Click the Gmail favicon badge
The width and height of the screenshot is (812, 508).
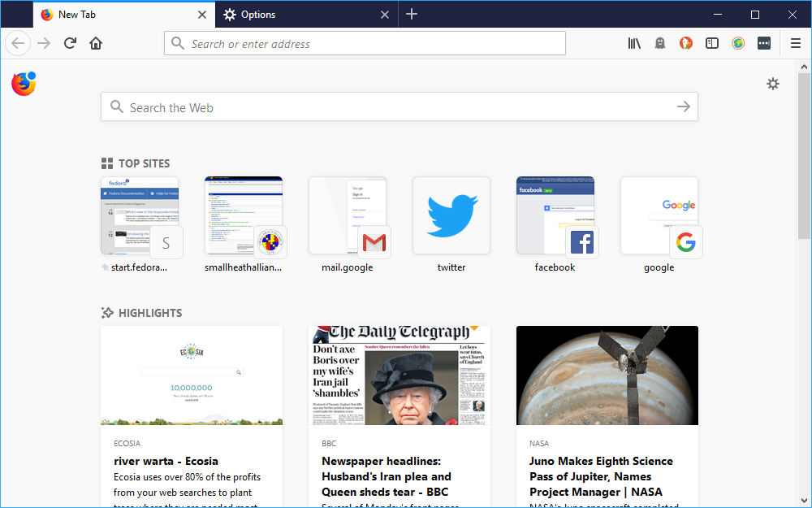pos(374,242)
